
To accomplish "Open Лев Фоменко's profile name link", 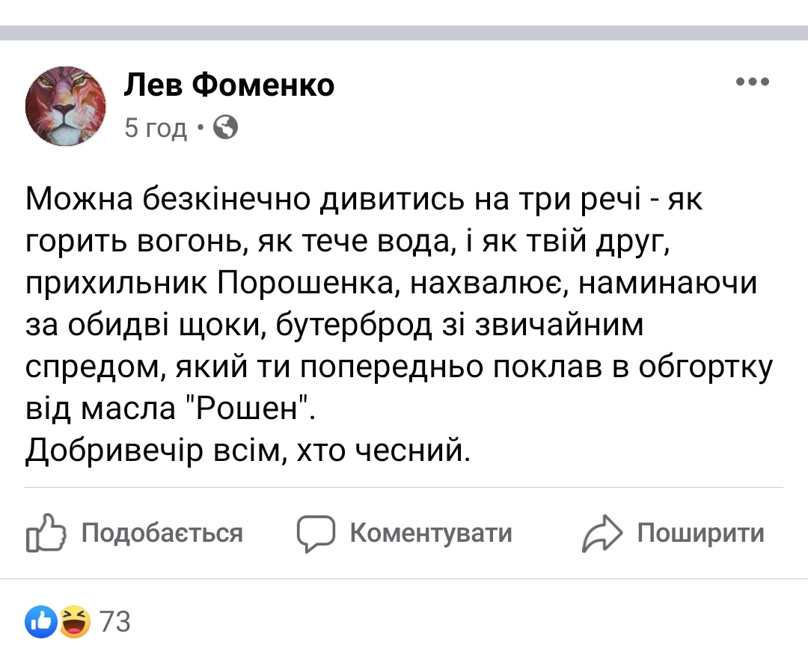I will click(229, 85).
